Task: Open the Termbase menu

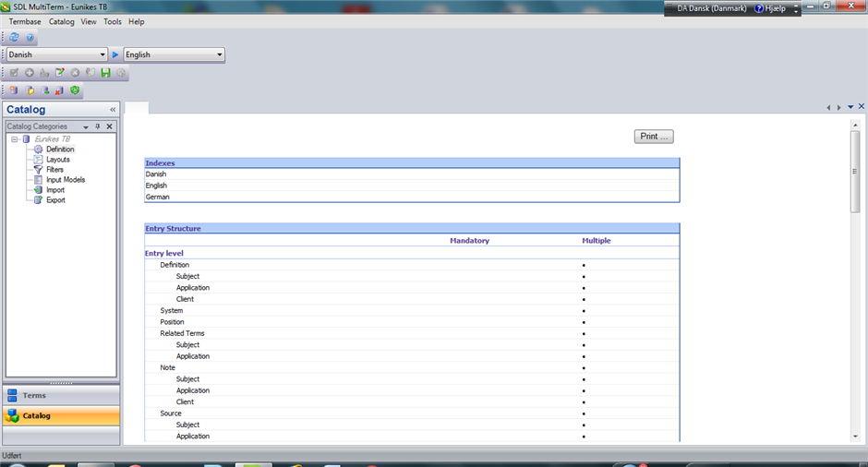Action: pyautogui.click(x=25, y=21)
